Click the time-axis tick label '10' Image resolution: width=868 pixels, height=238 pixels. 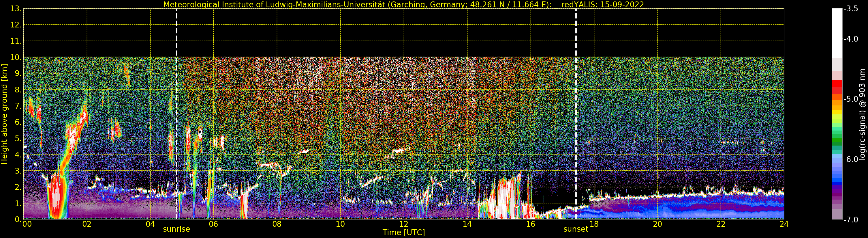(340, 224)
